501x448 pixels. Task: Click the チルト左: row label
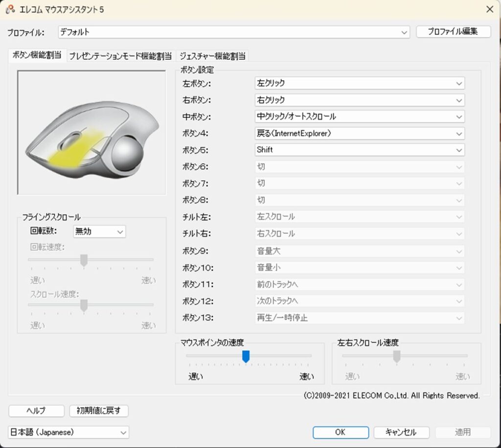click(197, 217)
